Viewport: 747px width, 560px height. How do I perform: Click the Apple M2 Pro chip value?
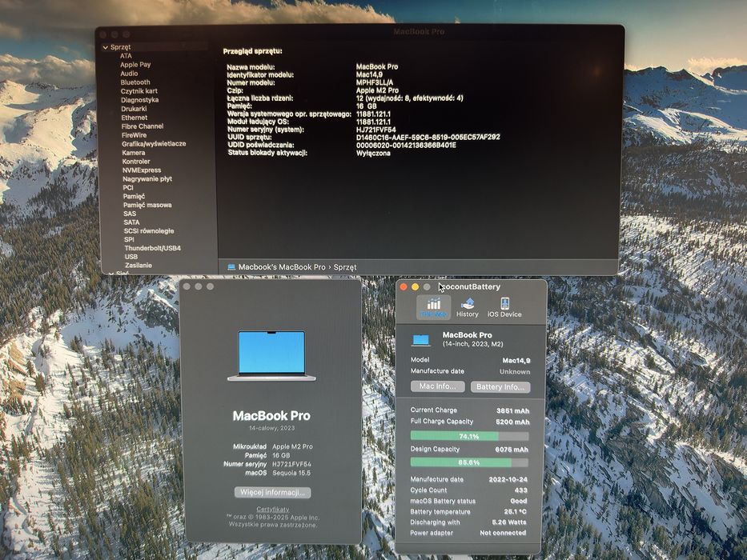pos(377,90)
